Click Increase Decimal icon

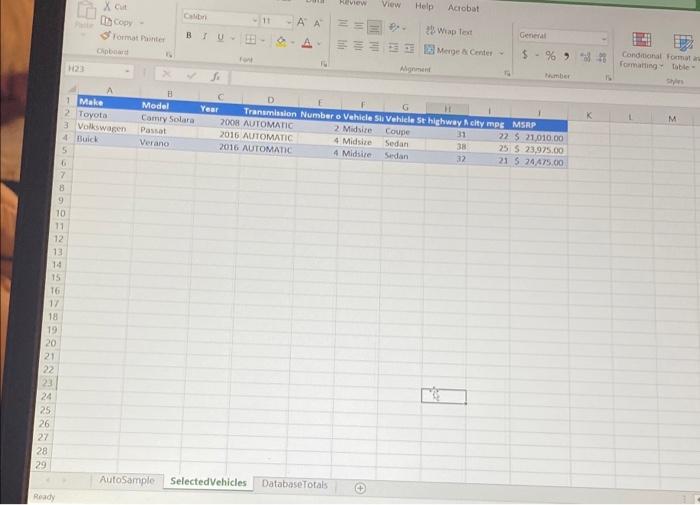(586, 57)
